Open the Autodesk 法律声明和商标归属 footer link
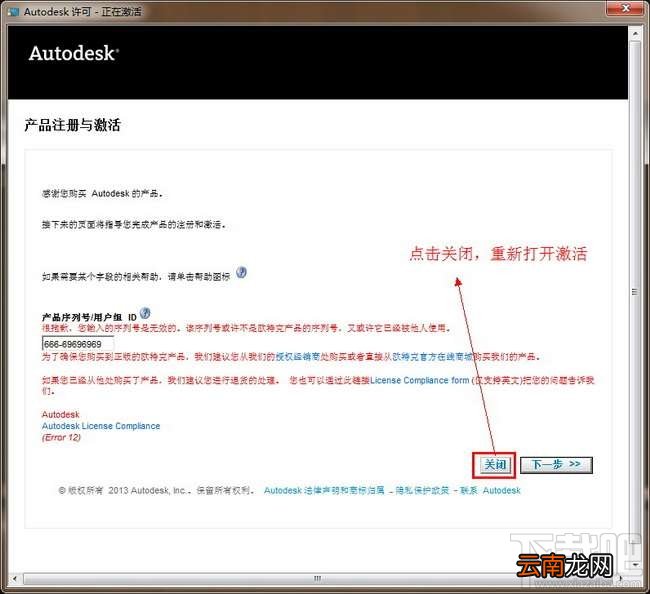This screenshot has width=650, height=594. click(324, 490)
